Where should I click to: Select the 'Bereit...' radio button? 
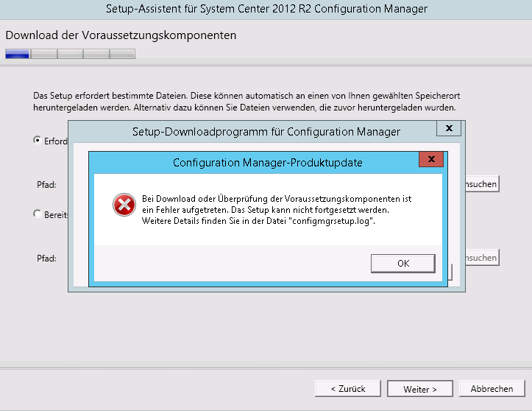click(38, 214)
